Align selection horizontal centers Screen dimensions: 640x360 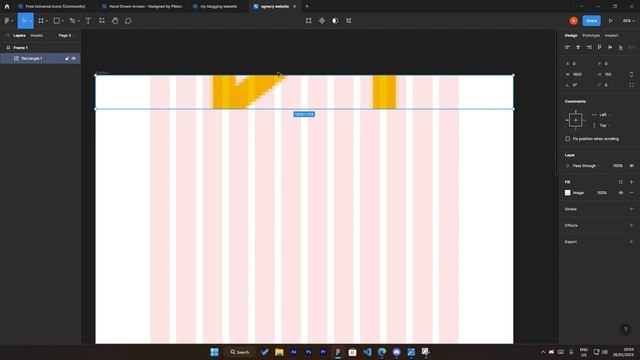pos(578,48)
